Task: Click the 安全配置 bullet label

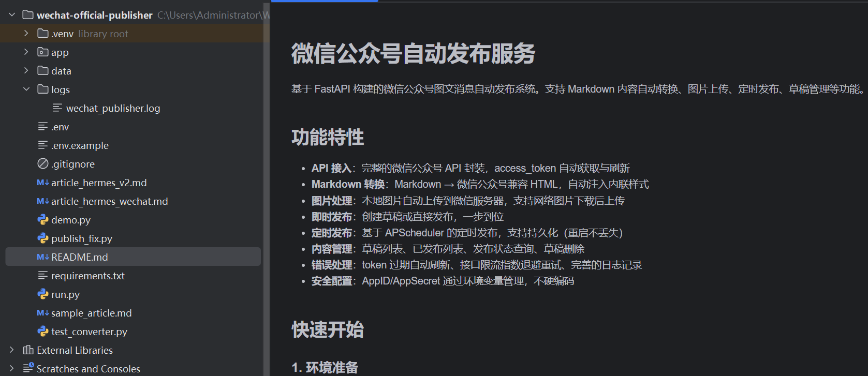Action: [332, 281]
